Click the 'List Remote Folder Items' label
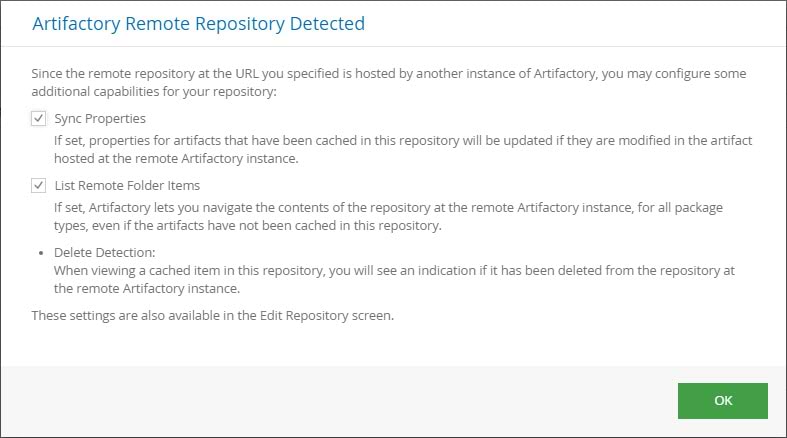 tap(127, 186)
